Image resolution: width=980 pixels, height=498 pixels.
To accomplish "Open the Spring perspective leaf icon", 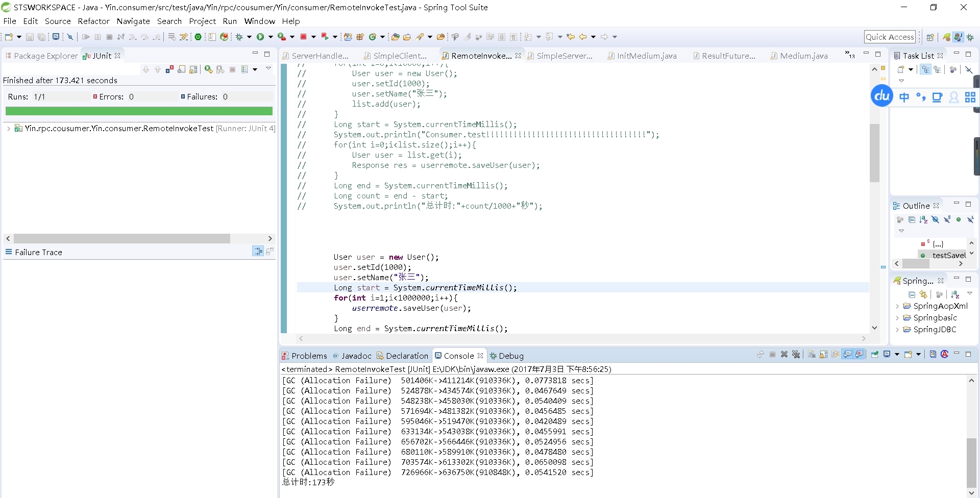I will 947,37.
